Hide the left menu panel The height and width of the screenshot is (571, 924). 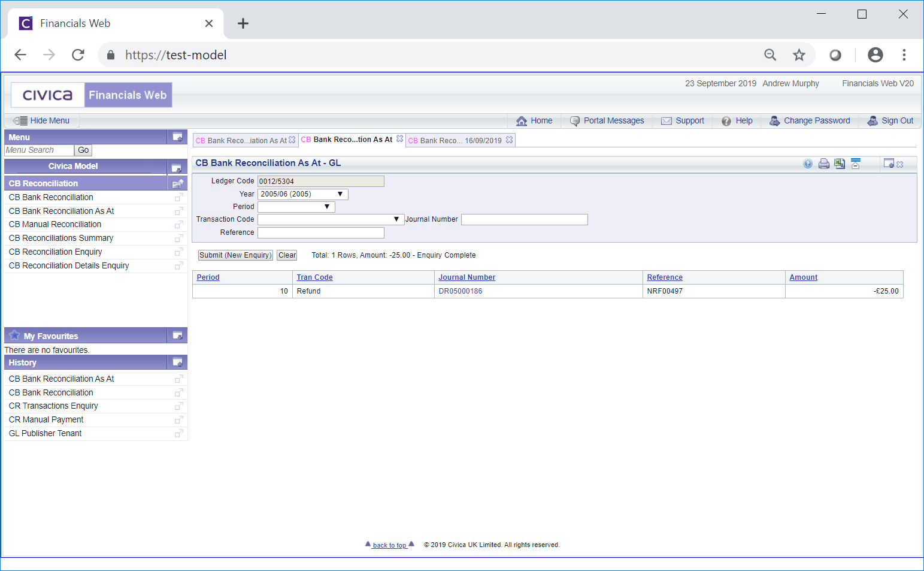point(42,120)
